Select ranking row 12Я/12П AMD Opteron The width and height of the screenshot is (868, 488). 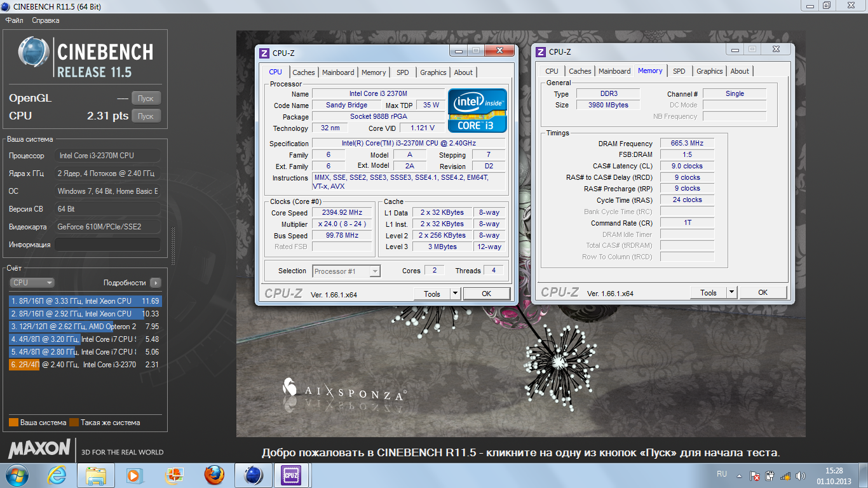[85, 327]
